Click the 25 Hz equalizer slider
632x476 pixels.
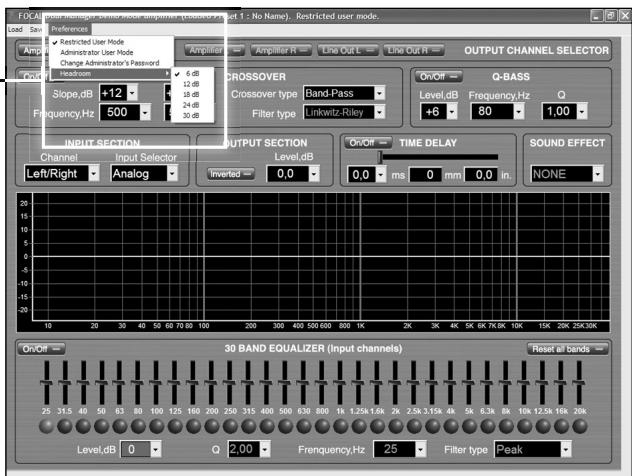46,382
